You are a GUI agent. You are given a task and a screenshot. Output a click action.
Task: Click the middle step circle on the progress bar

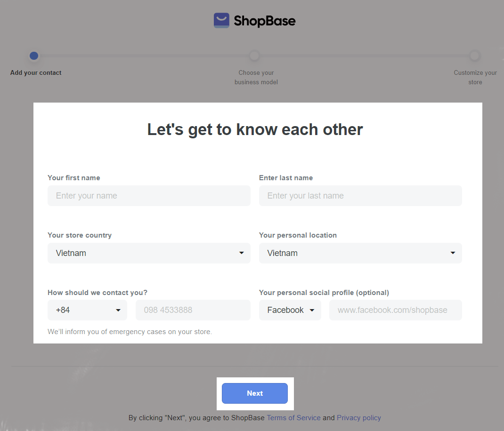(x=254, y=56)
